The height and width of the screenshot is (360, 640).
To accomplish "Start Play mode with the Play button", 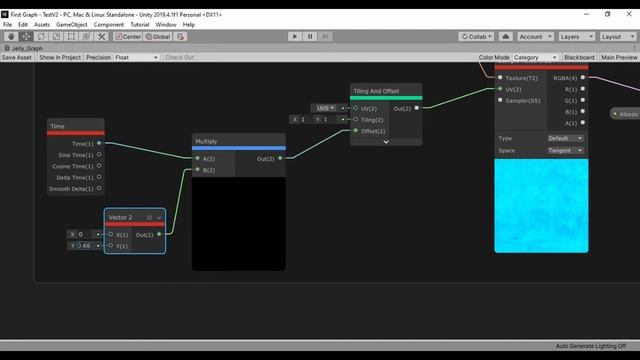I will (x=295, y=37).
